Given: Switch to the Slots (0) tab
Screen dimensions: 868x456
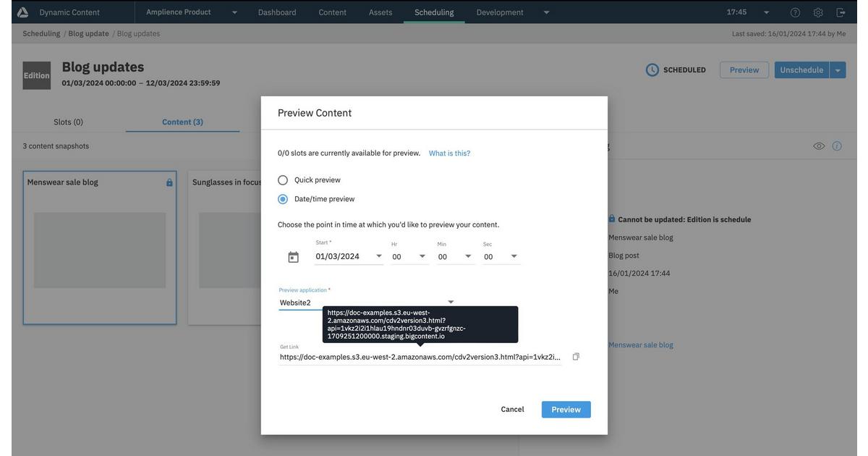Looking at the screenshot, I should 69,122.
